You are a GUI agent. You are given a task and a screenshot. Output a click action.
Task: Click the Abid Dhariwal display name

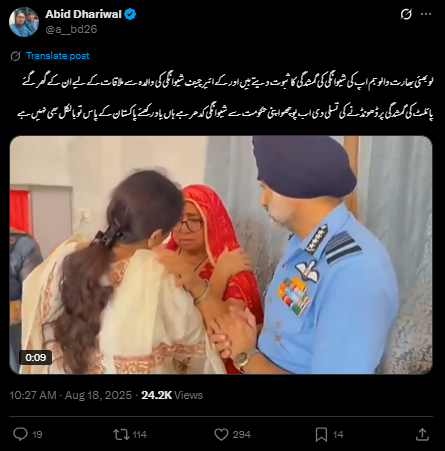click(x=83, y=14)
